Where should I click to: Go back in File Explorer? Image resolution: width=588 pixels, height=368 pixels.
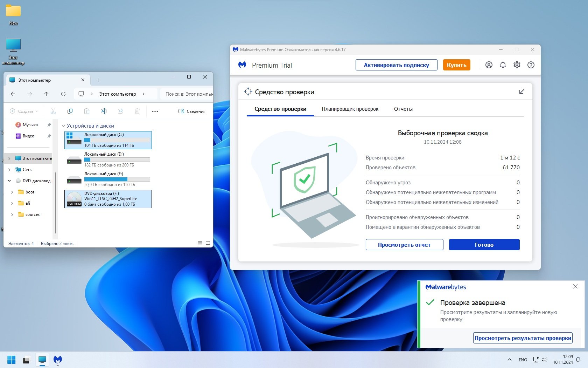[x=13, y=94]
